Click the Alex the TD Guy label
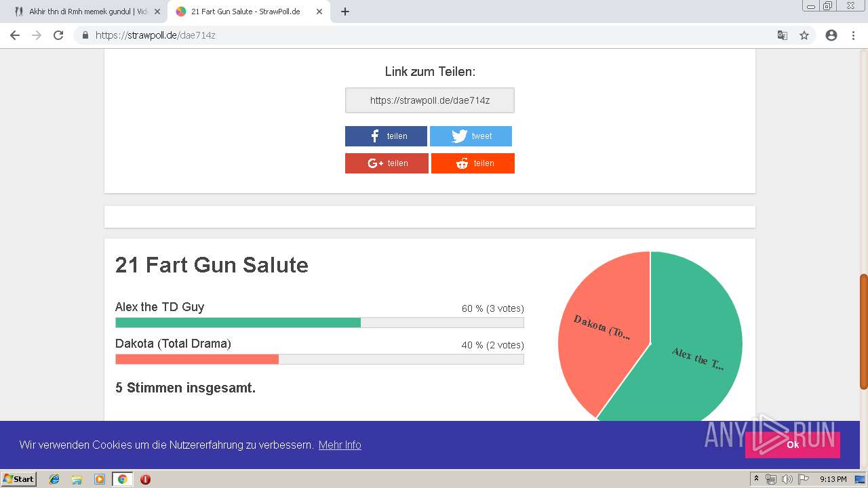Image resolution: width=868 pixels, height=488 pixels. click(159, 307)
